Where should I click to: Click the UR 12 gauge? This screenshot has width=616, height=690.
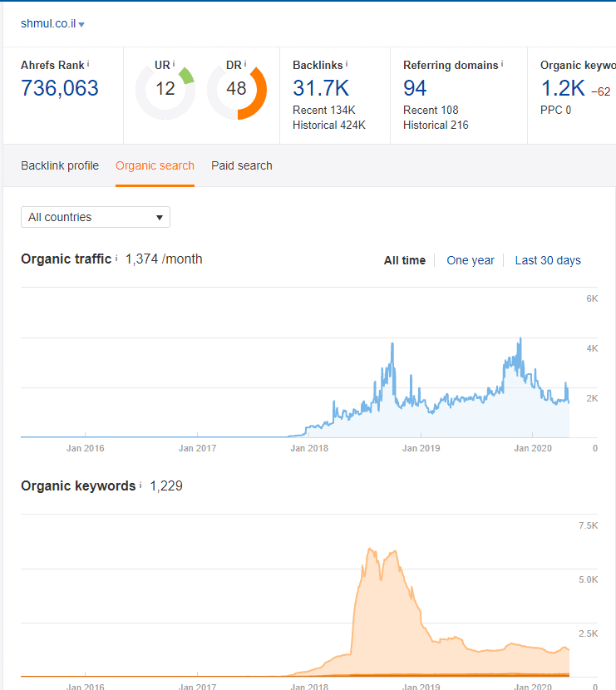point(165,89)
